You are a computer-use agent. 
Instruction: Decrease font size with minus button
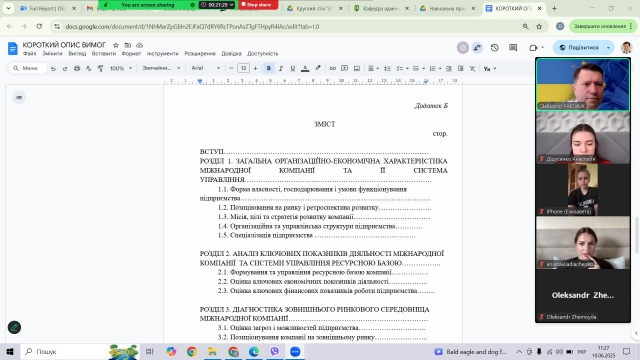click(231, 68)
